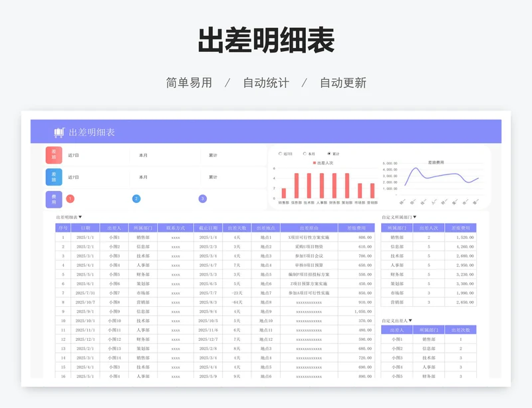Click the deadline cell 2025/11/6

coord(208,330)
